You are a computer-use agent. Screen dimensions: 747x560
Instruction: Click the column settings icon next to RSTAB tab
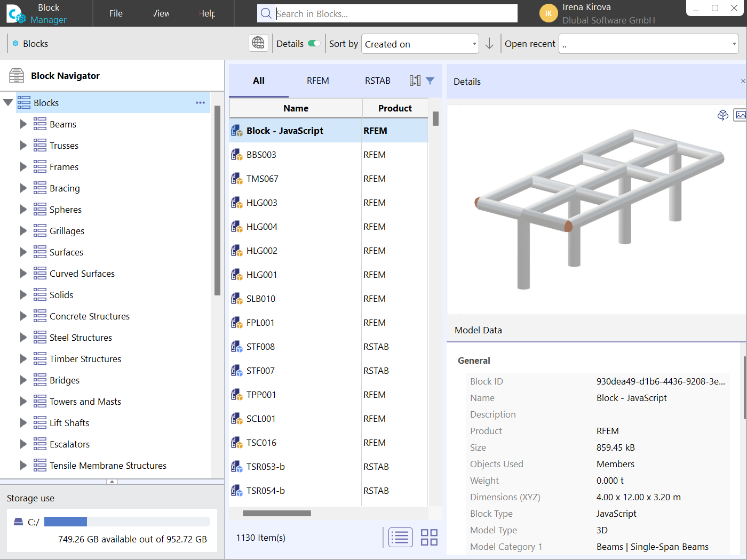[415, 80]
